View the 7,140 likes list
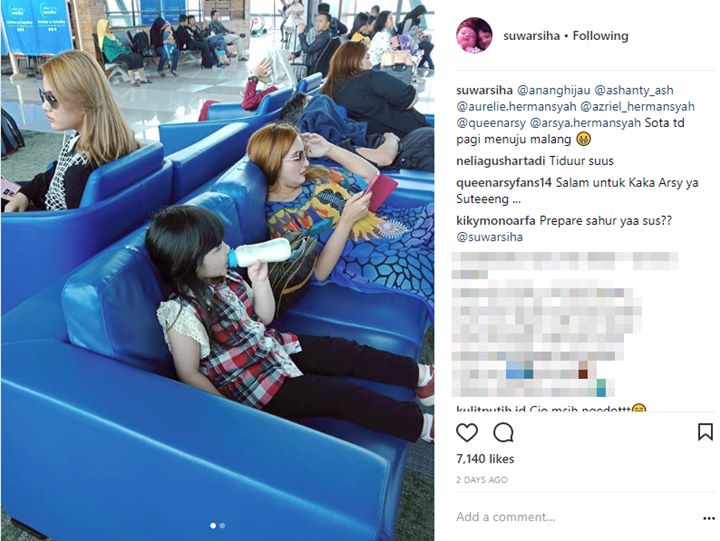 (485, 459)
